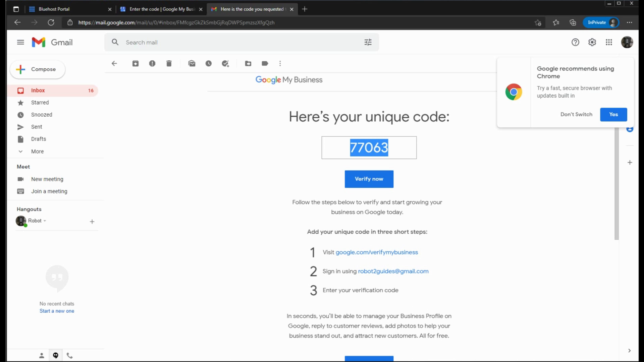Switch to the Enter the code tab
Image resolution: width=644 pixels, height=362 pixels.
coord(161,9)
